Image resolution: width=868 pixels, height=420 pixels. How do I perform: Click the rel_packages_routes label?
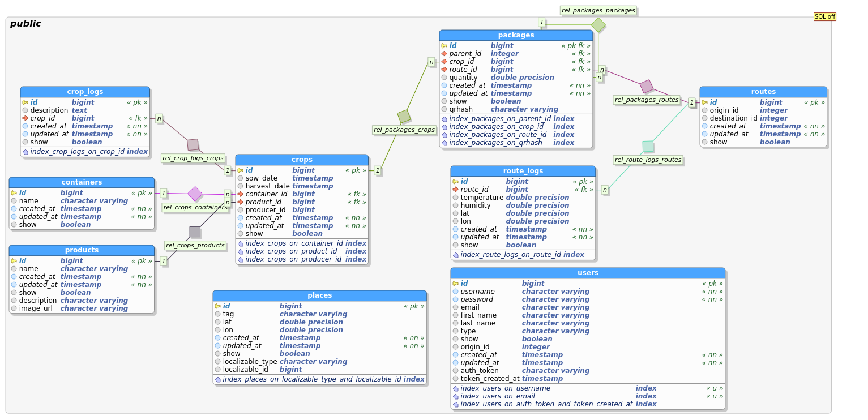[x=646, y=100]
